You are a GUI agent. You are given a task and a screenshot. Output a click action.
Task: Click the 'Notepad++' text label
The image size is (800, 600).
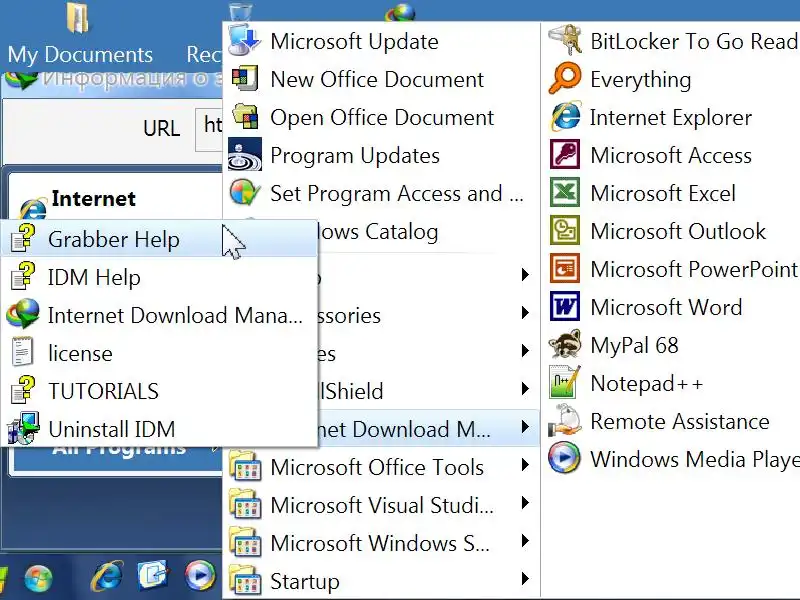[646, 384]
